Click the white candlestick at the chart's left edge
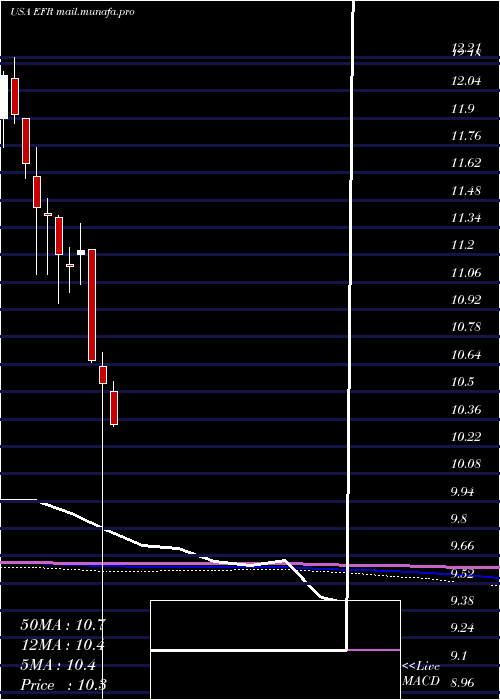 (x=4, y=97)
